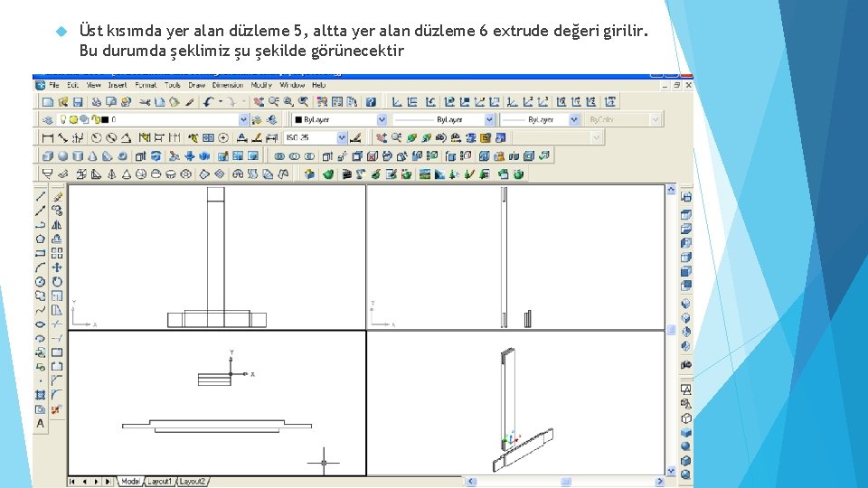Toggle layer 0 lock padlock icon
Screen dimensions: 868x488
pos(97,119)
